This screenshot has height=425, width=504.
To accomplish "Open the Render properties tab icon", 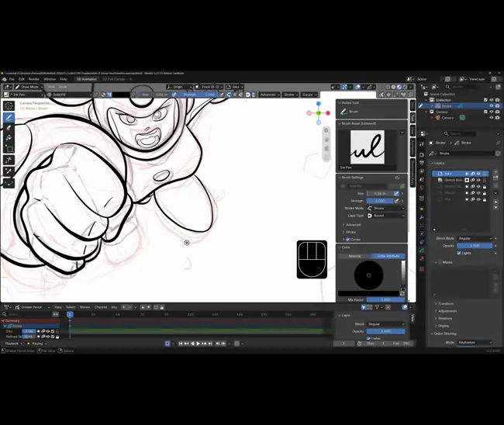I will click(422, 155).
